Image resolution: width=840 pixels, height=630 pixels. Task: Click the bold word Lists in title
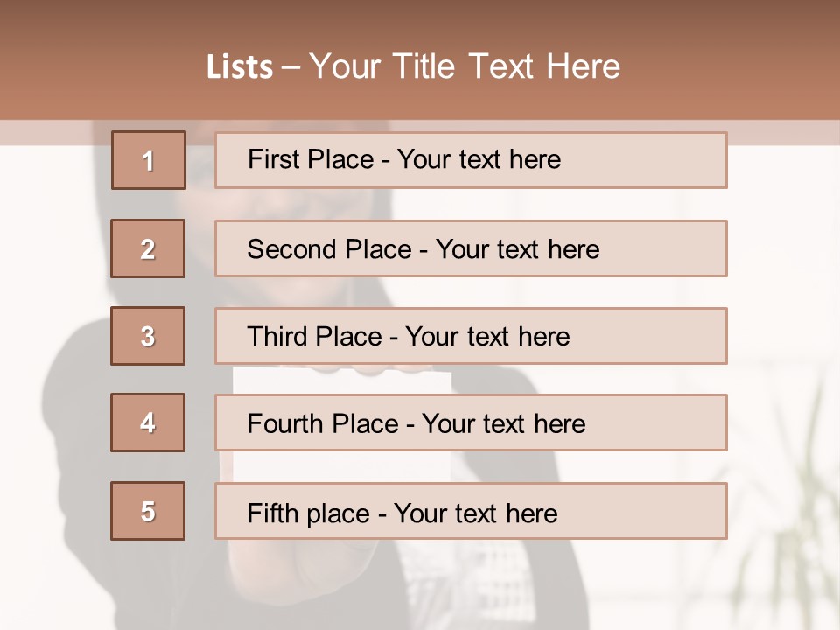click(x=240, y=67)
